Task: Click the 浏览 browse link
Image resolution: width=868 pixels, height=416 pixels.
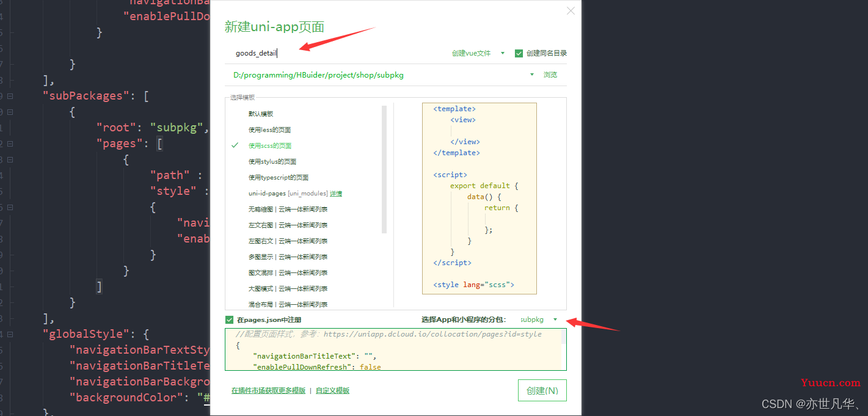Action: click(x=550, y=75)
